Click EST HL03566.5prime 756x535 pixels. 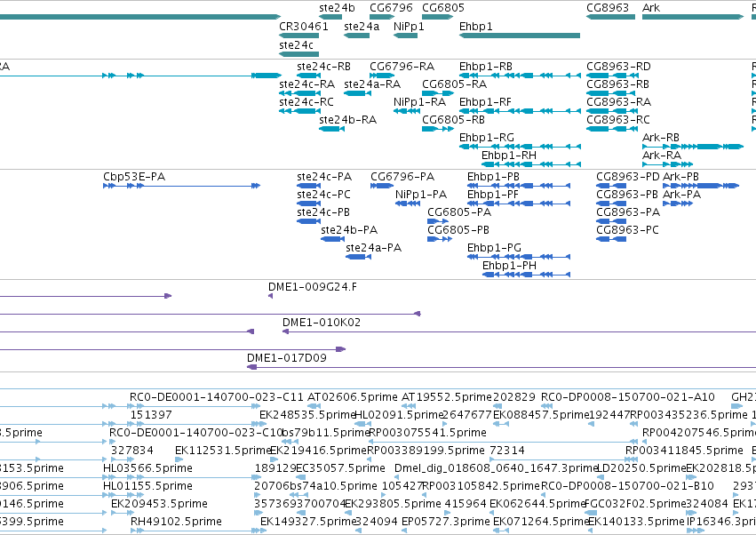tap(147, 468)
